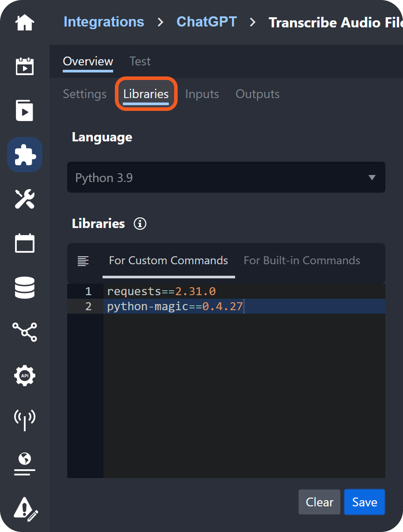Follow the ChatGPT breadcrumb link
This screenshot has height=532, width=403.
click(207, 22)
